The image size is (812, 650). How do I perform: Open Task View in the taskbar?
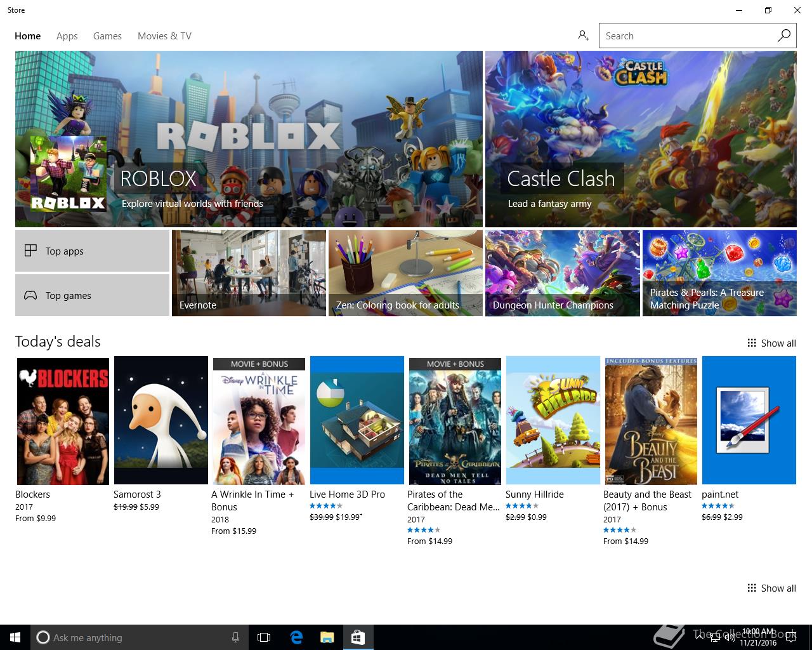pyautogui.click(x=264, y=637)
